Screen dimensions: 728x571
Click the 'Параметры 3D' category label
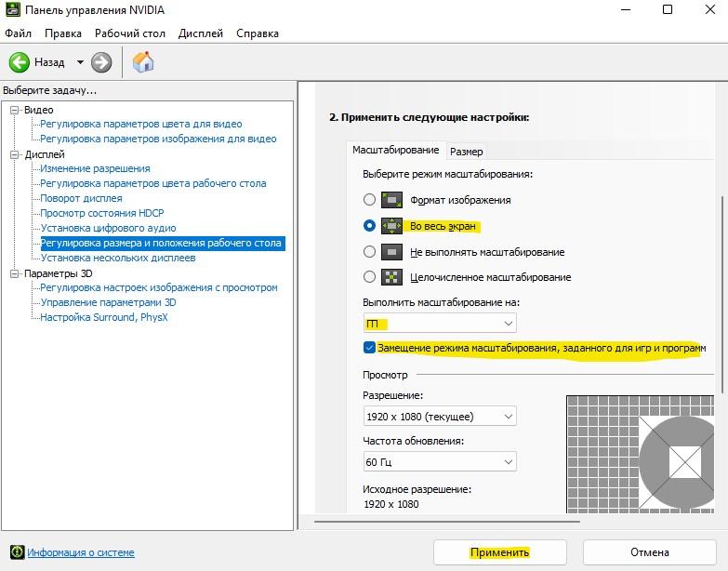pos(59,274)
